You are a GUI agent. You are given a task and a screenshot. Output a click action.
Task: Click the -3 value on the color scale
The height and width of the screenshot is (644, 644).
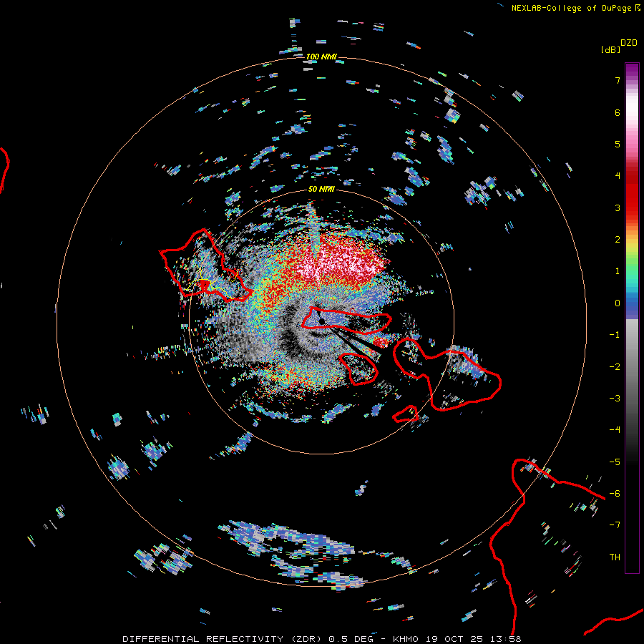point(615,398)
